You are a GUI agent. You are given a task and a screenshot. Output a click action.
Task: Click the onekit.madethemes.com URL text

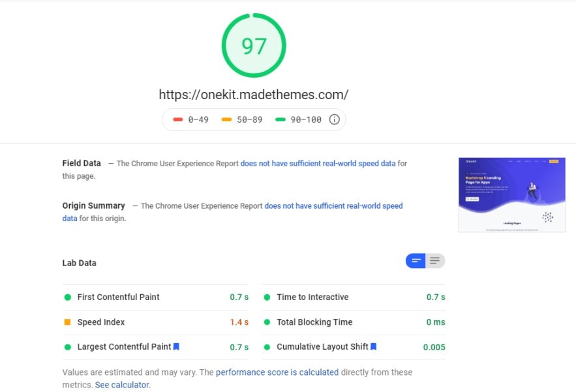(254, 95)
